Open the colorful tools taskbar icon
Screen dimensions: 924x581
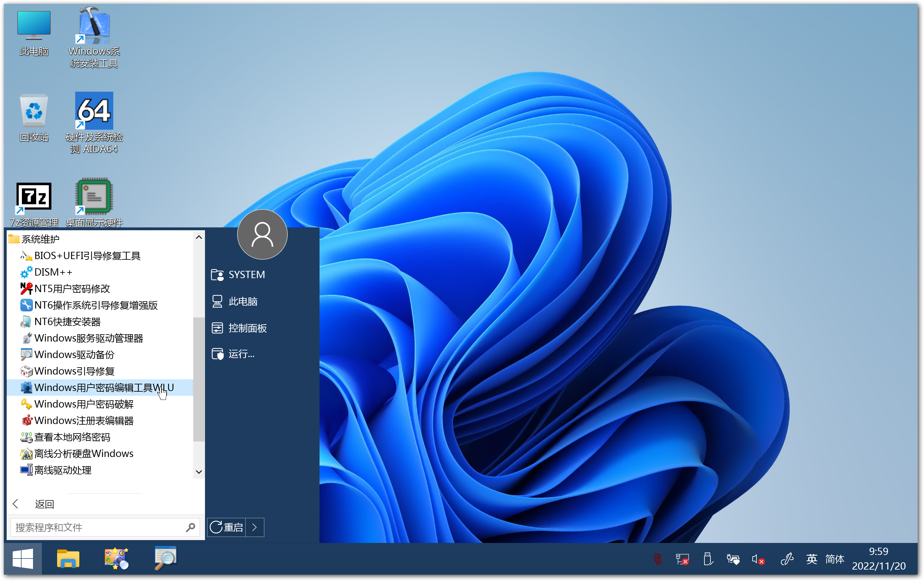(116, 558)
